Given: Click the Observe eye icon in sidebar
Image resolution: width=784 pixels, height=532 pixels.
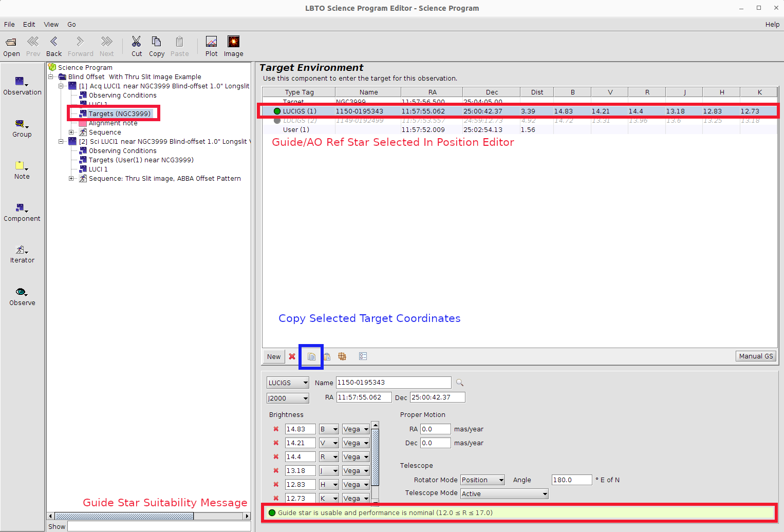Looking at the screenshot, I should 21,292.
